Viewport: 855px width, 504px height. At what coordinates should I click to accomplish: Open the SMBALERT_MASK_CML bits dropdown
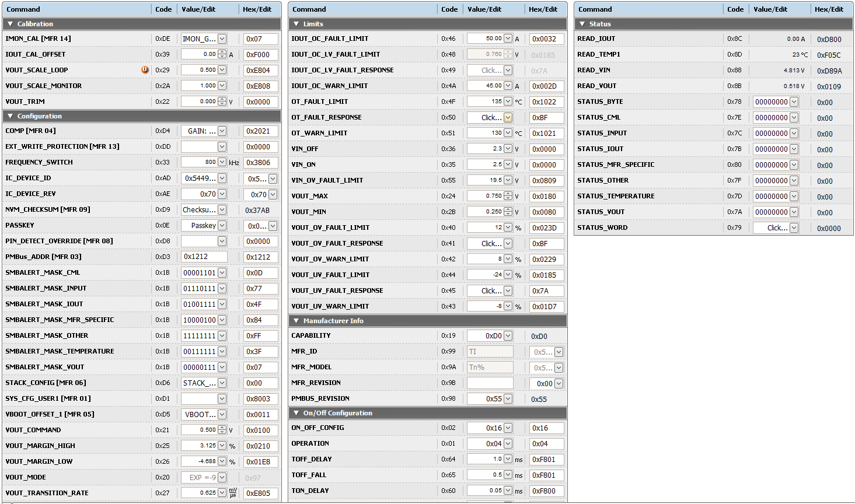click(x=222, y=272)
